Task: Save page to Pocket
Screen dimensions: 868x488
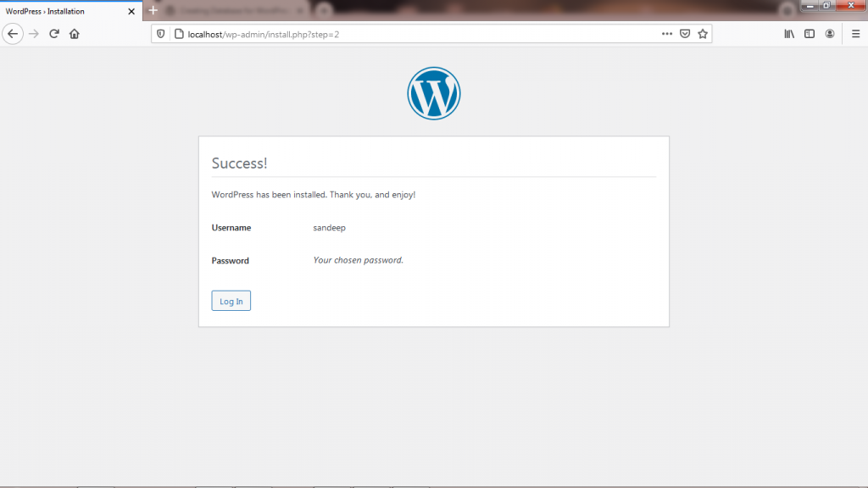Action: (x=685, y=34)
